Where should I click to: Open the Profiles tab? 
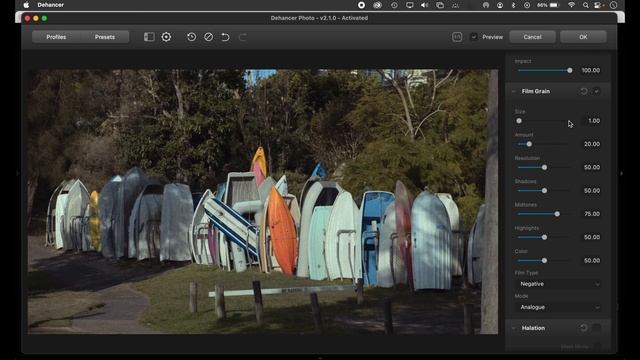point(56,37)
